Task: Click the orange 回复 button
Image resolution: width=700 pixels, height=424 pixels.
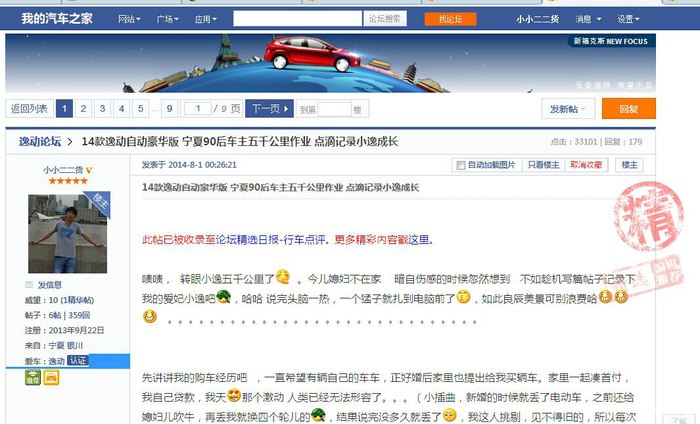Action: tap(629, 109)
